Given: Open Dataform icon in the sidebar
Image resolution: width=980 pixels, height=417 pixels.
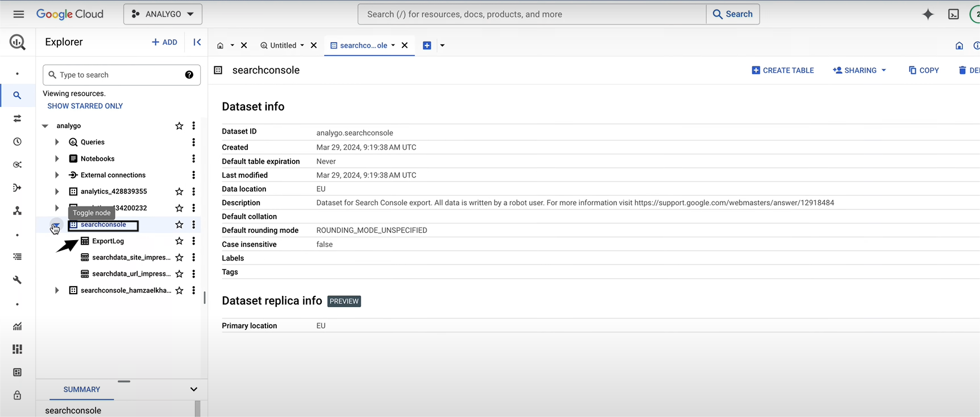Looking at the screenshot, I should 18,188.
